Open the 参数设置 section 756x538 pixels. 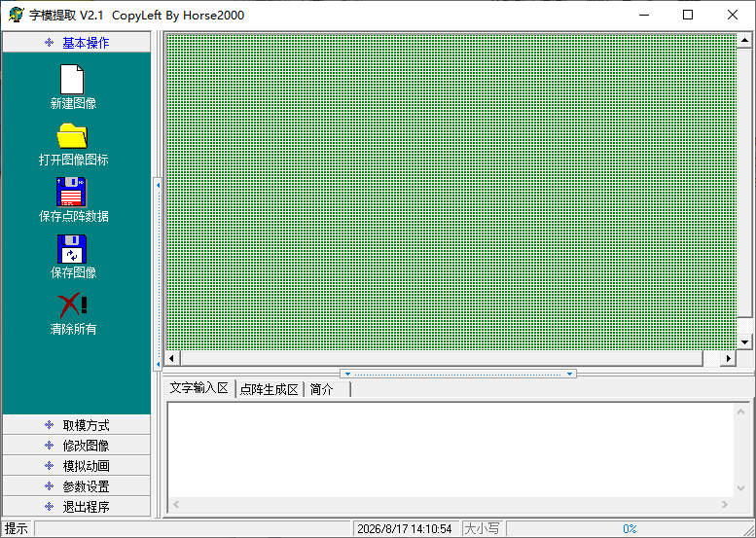(77, 485)
